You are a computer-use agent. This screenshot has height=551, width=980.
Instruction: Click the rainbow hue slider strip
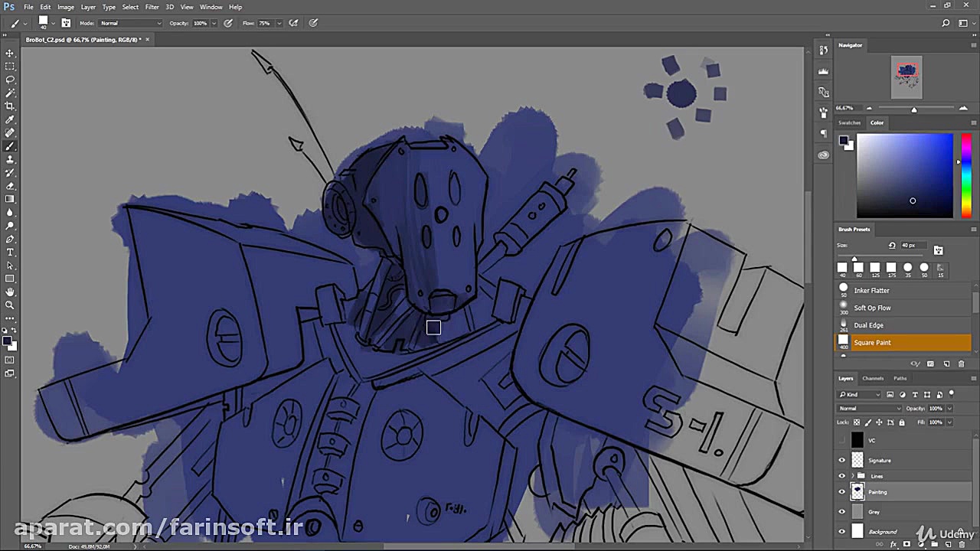coord(966,175)
